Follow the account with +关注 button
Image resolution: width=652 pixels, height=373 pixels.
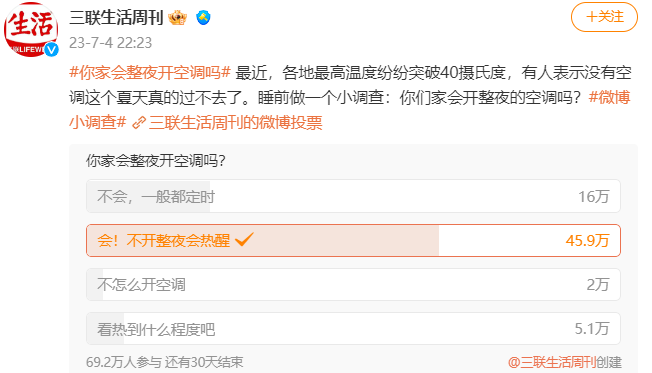click(604, 17)
